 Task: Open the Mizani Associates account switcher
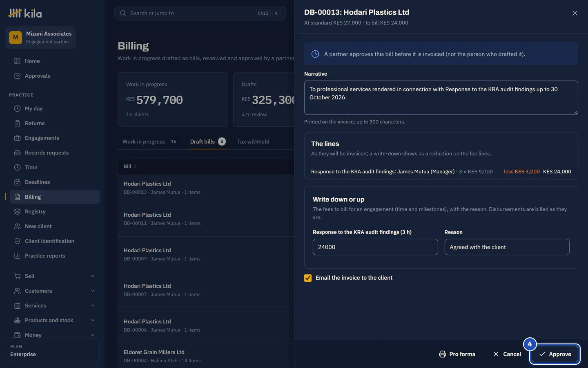coord(40,38)
